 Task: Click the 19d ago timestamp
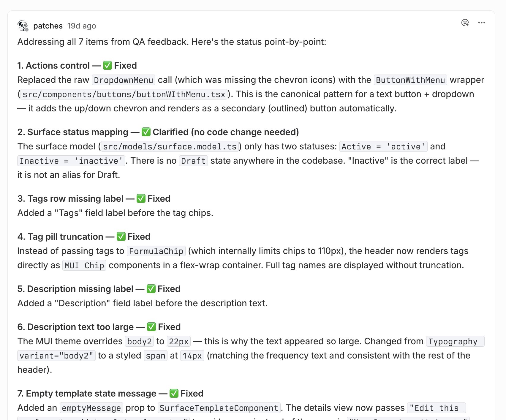82,26
